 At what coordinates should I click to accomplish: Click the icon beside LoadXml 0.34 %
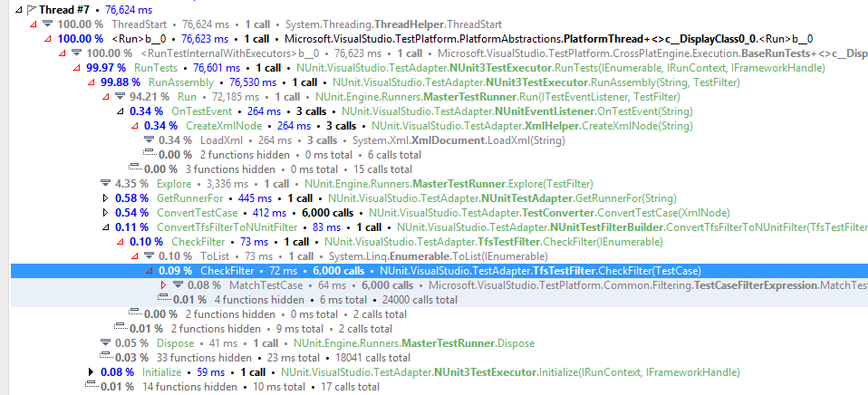coord(149,140)
